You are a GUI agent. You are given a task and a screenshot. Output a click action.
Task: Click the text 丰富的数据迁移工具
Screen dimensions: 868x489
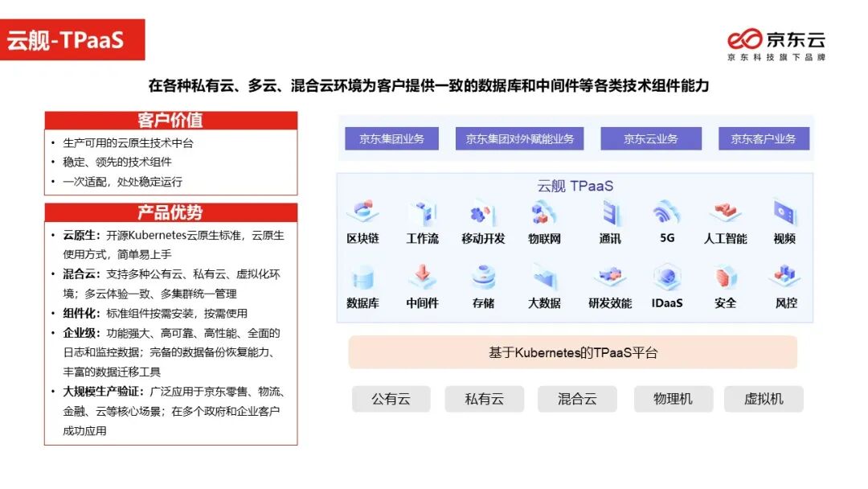(112, 372)
